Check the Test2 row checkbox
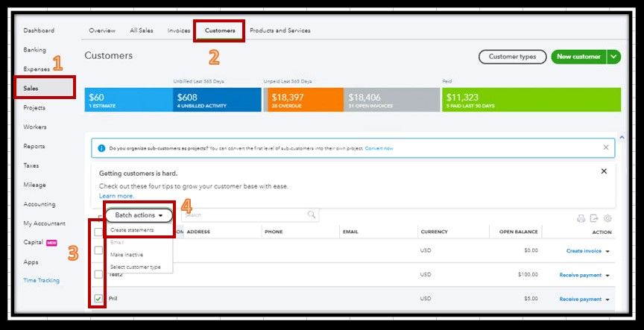644x330 pixels. pos(98,274)
